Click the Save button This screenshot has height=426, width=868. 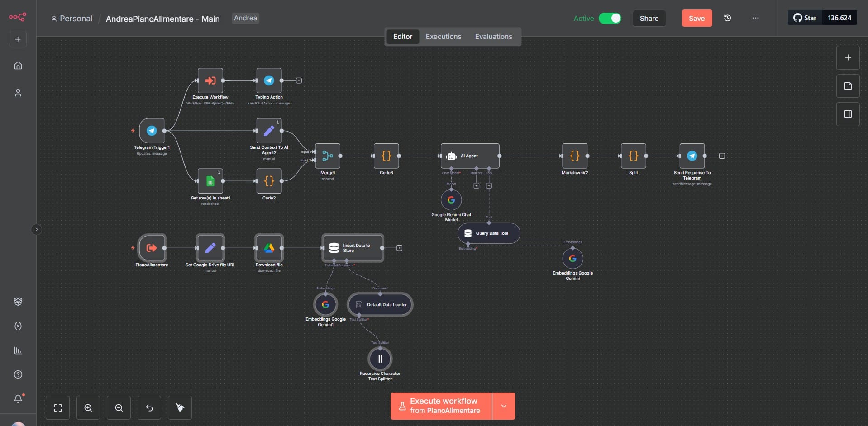pos(696,18)
